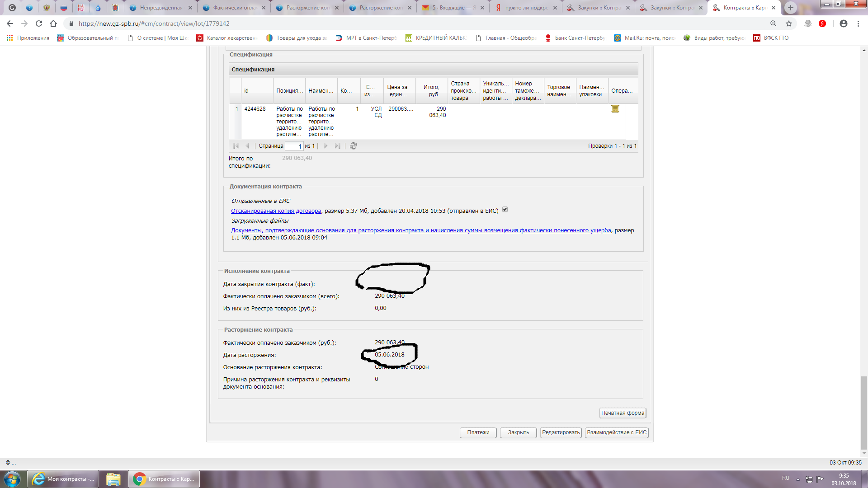Open the Mail.Ru bookmark

644,38
